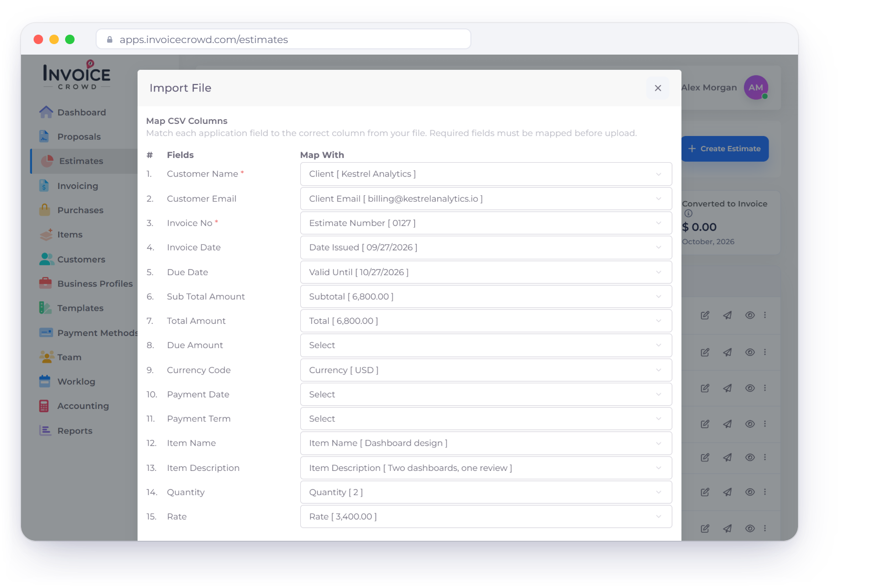Click the Items stack icon
The width and height of the screenshot is (882, 588).
tap(46, 234)
